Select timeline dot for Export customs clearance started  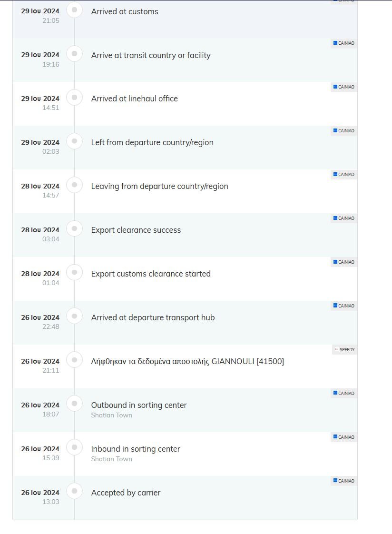click(x=74, y=272)
